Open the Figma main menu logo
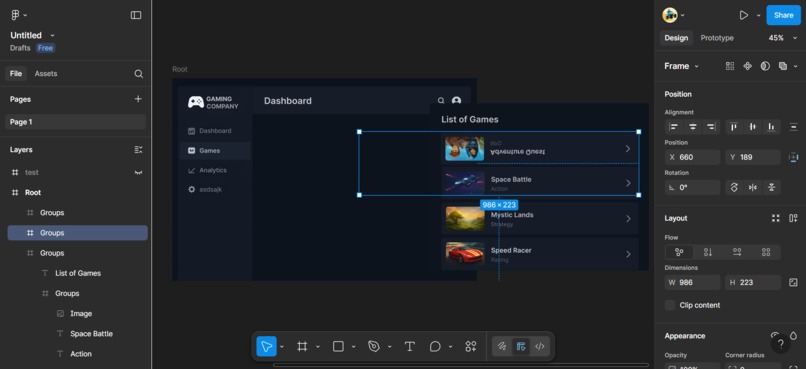This screenshot has width=806, height=369. (x=15, y=15)
